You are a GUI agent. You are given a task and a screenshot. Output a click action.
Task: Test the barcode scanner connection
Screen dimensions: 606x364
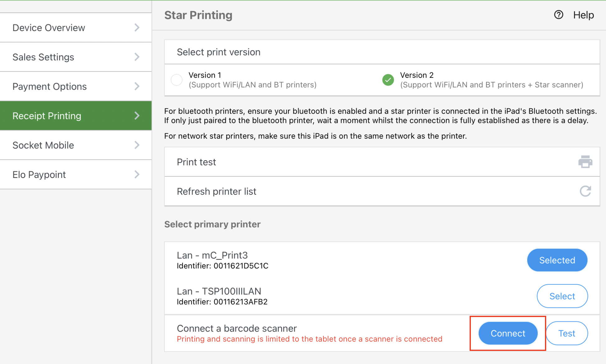[x=567, y=333]
